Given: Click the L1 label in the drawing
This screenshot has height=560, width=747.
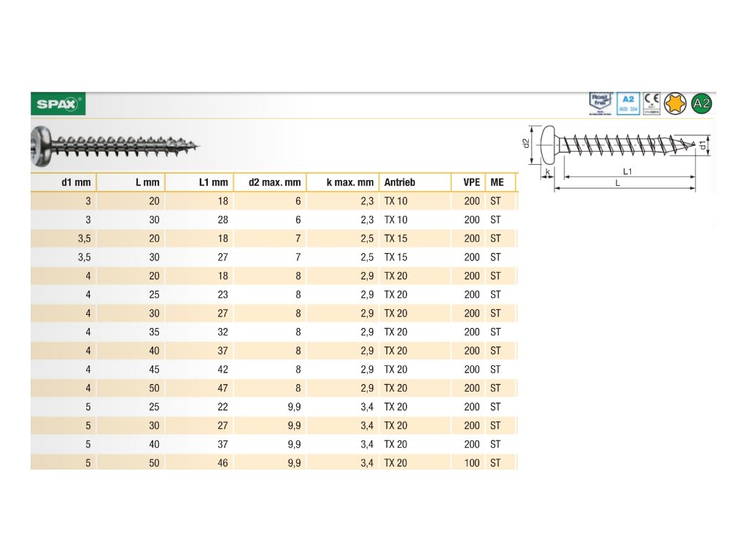Looking at the screenshot, I should 627,171.
